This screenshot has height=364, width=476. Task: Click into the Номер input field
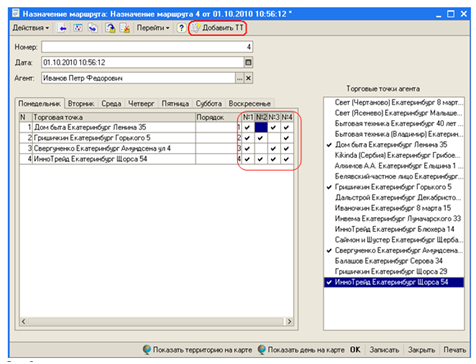point(147,47)
